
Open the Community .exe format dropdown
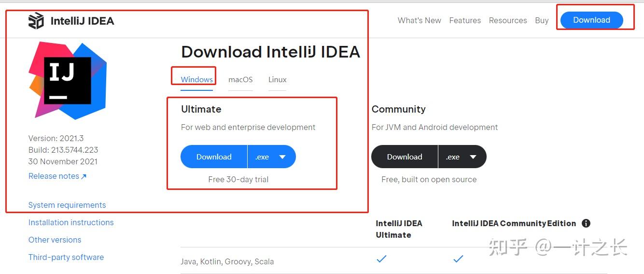(462, 157)
